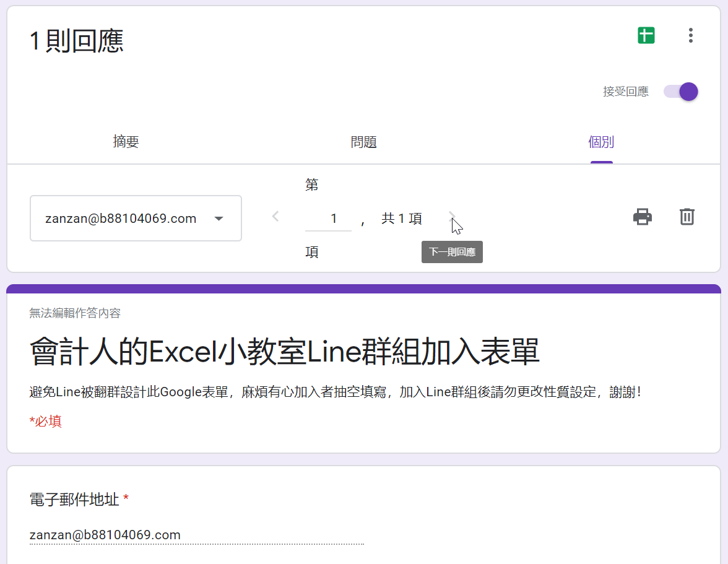Screen dimensions: 728x564
Task: Click the 無法編輯作答內容 notice
Action: tap(75, 313)
